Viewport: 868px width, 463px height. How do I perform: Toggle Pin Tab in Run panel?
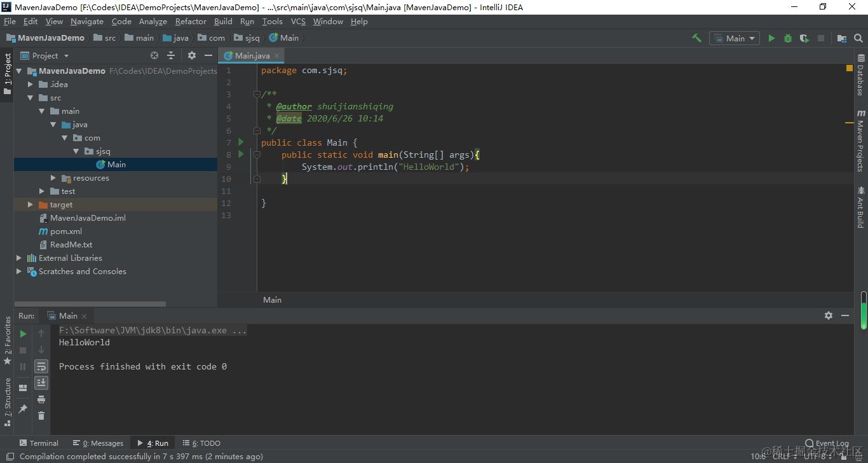tap(24, 408)
